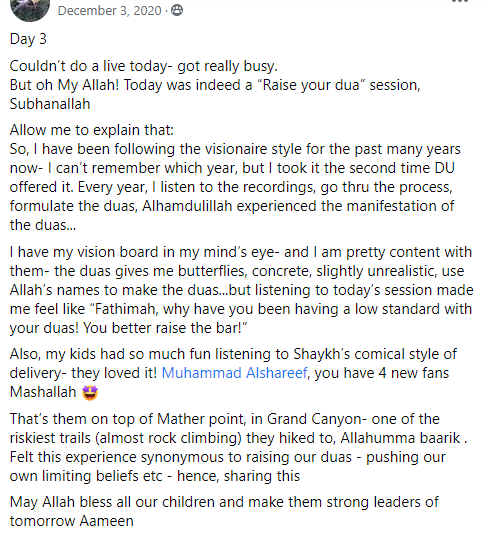Open the post author's profile picture
The width and height of the screenshot is (491, 535).
30,9
